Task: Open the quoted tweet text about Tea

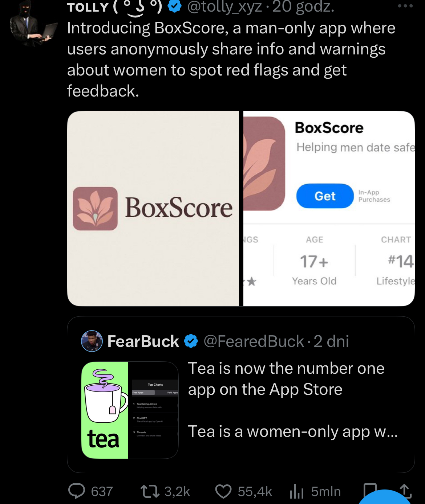Action: (293, 400)
